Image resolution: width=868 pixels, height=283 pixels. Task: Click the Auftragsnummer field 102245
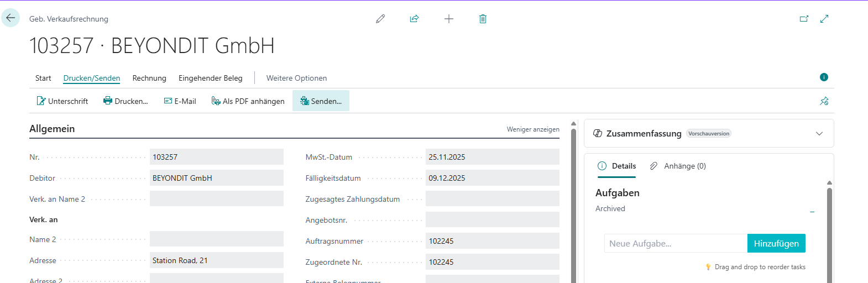pos(493,241)
